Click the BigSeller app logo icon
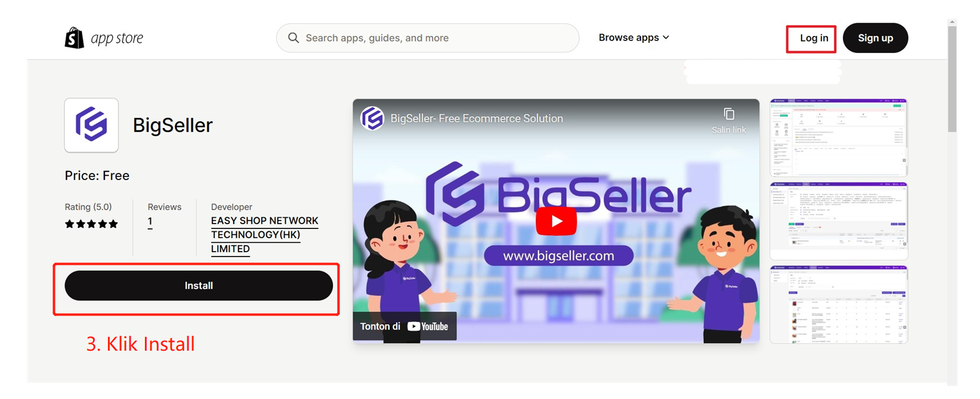The width and height of the screenshot is (980, 399). tap(91, 125)
